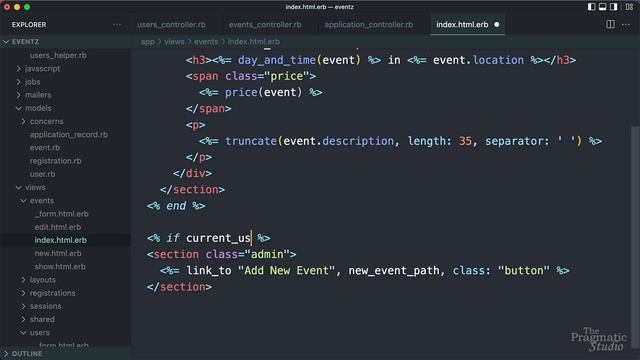Toggle the bottom panel layout icon
Image resolution: width=640 pixels, height=360 pixels.
pyautogui.click(x=602, y=7)
